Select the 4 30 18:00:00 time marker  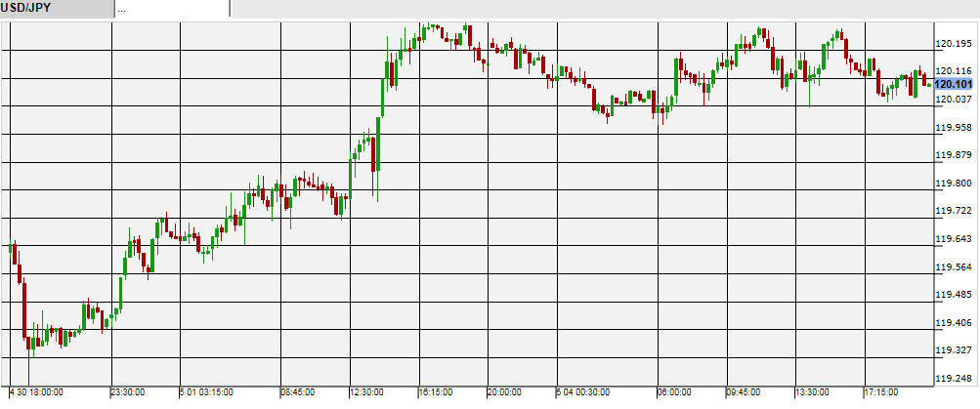tap(36, 392)
